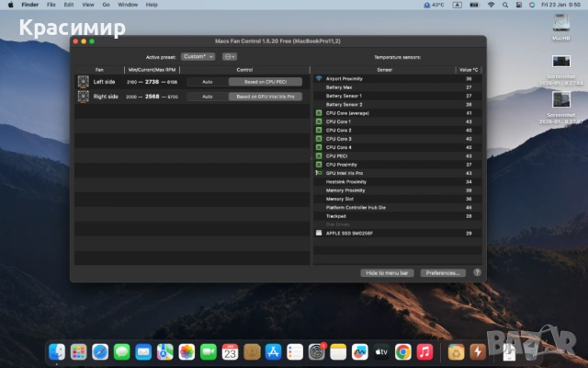Select the 8.32.07 screenshot file on the desktop
588x368 pixels.
pos(561,108)
